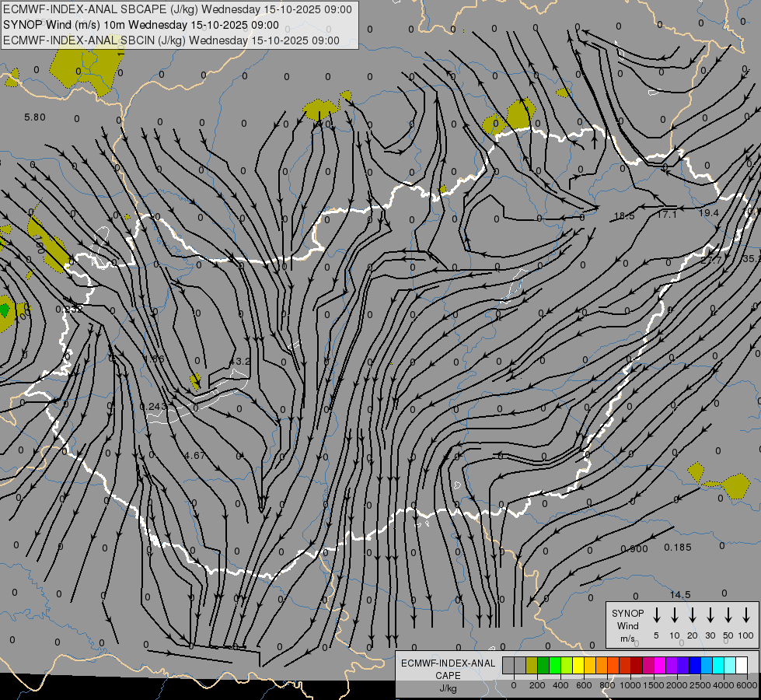The width and height of the screenshot is (761, 700).
Task: Click the ECMWF-INDEX-ANAL CAPE legend label
Action: click(x=448, y=669)
